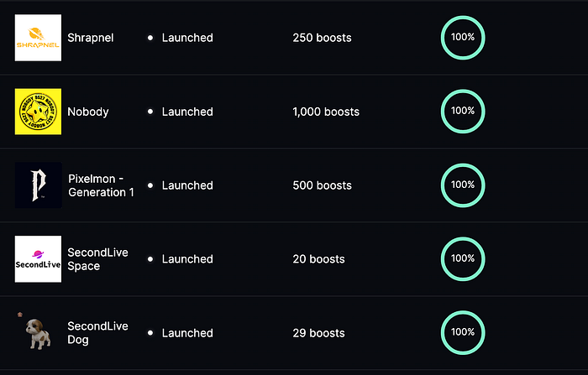Click SecondLive Dog's 100% progress circle
The image size is (588, 375).
click(463, 332)
